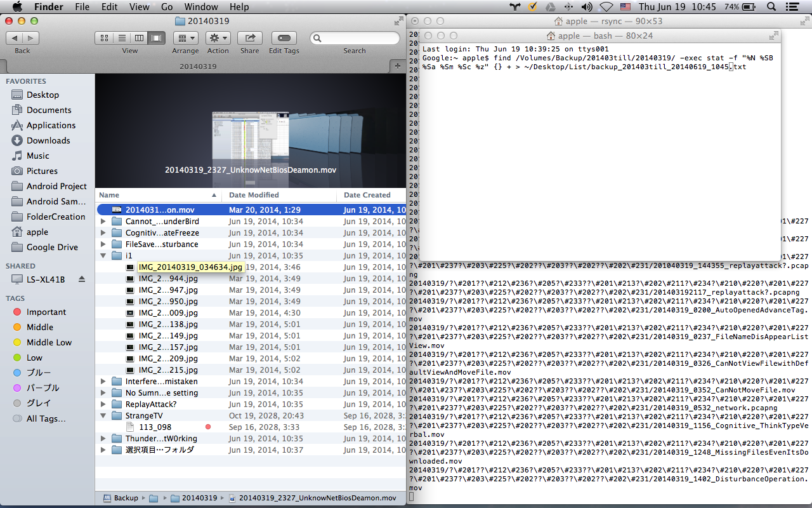Eject the LS-XL41B shared drive

(81, 279)
